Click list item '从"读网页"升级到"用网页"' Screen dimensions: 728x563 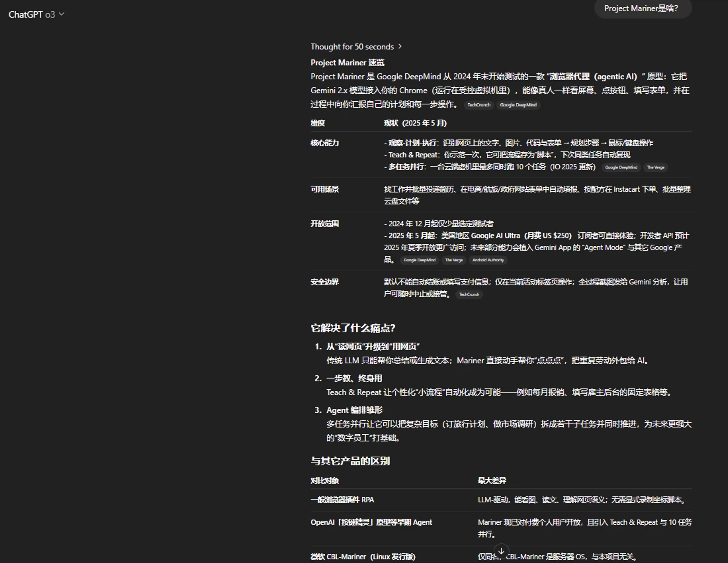pyautogui.click(x=373, y=347)
